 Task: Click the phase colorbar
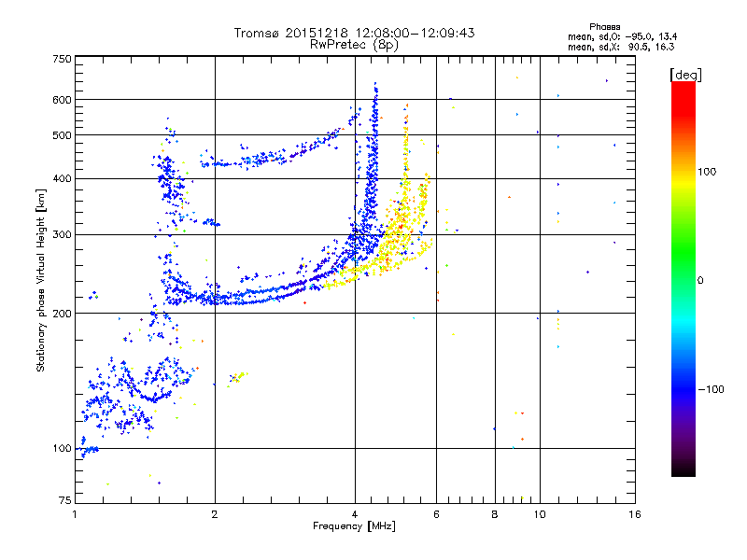tap(684, 278)
